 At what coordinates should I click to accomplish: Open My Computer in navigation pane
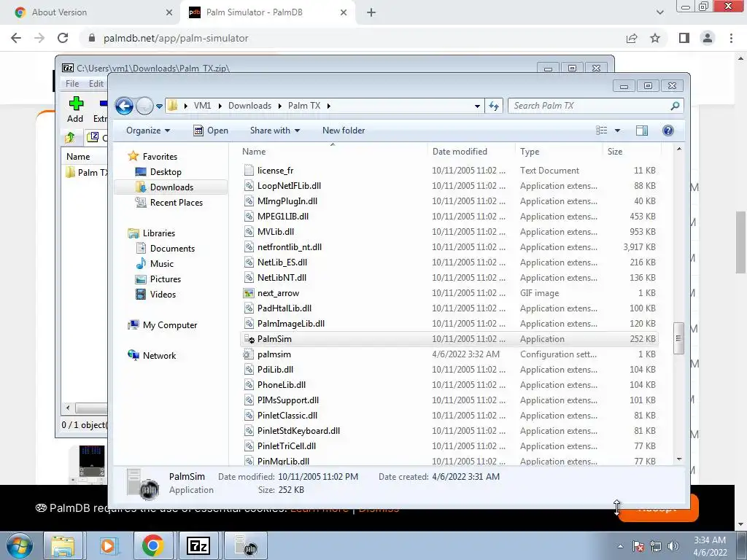tap(169, 325)
